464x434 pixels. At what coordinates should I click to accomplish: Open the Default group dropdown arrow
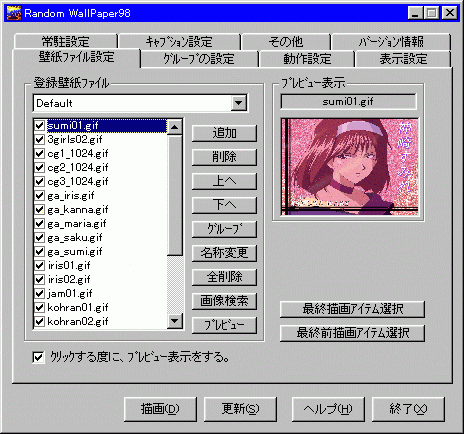tap(239, 103)
